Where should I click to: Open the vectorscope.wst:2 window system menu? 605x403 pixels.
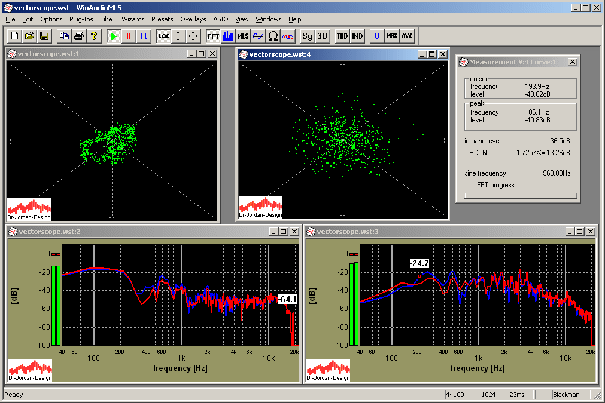pos(13,232)
